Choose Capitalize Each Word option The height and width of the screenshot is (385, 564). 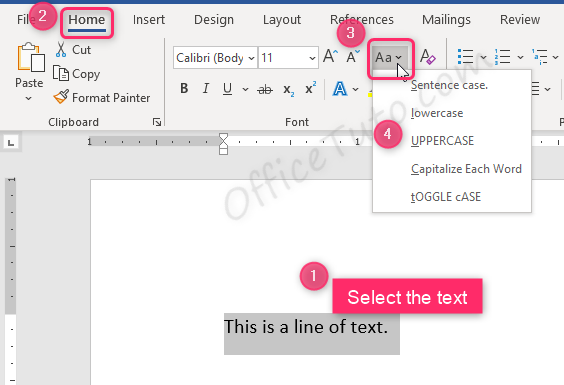coord(466,169)
